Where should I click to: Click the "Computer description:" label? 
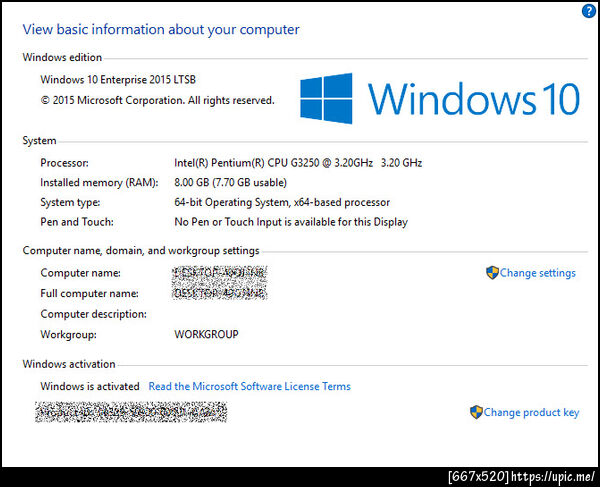[x=93, y=314]
